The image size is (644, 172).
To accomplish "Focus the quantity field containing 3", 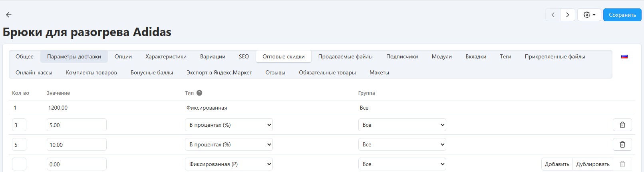I will pyautogui.click(x=19, y=125).
